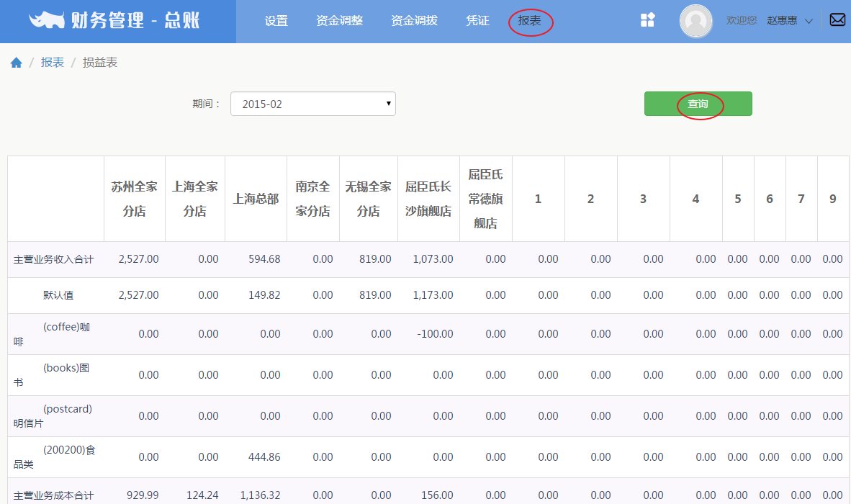Open the apps grid icon
851x504 pixels.
(647, 20)
